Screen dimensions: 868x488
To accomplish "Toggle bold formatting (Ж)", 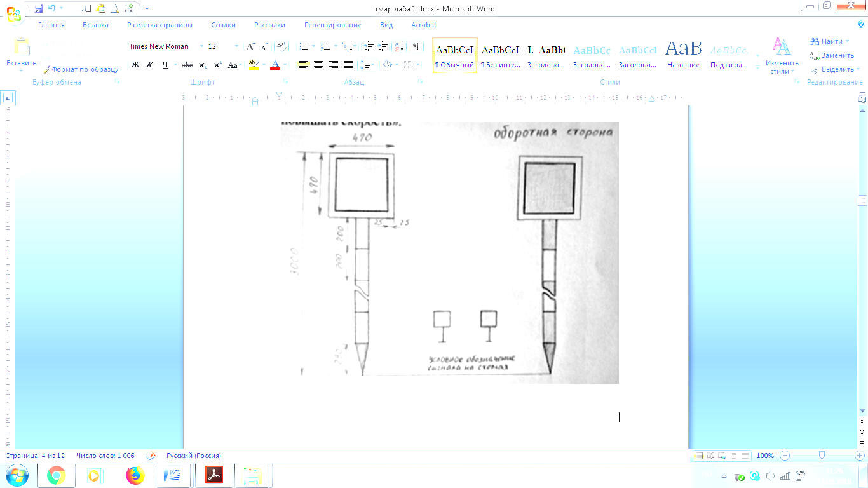I will (135, 65).
